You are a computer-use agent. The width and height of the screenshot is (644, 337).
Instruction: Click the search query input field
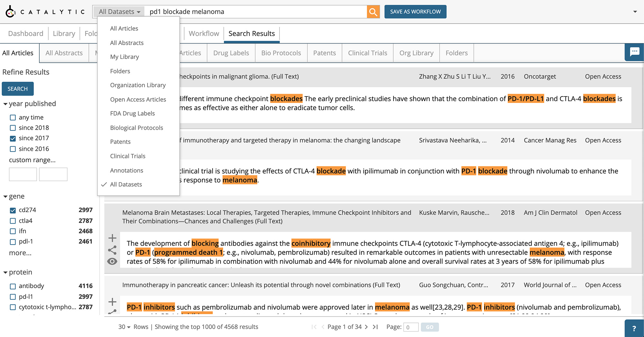click(x=256, y=12)
